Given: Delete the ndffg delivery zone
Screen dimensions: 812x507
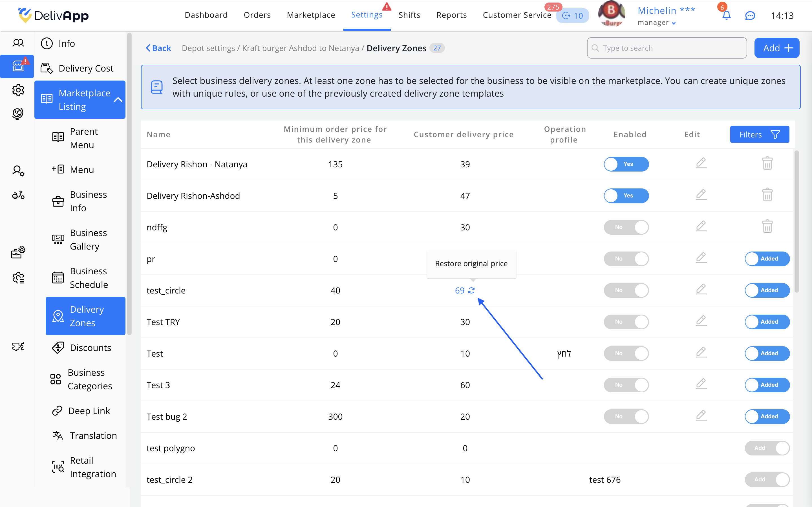Looking at the screenshot, I should 767,227.
